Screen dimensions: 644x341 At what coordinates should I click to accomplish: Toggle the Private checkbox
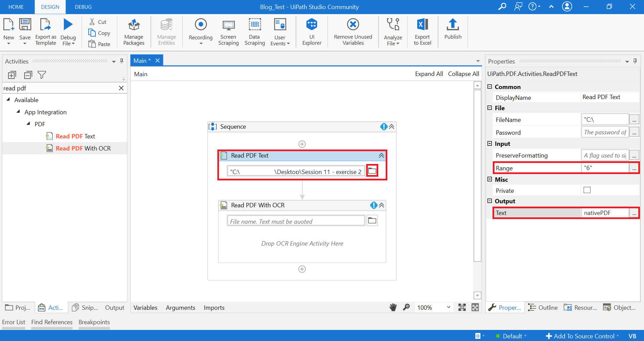(587, 190)
